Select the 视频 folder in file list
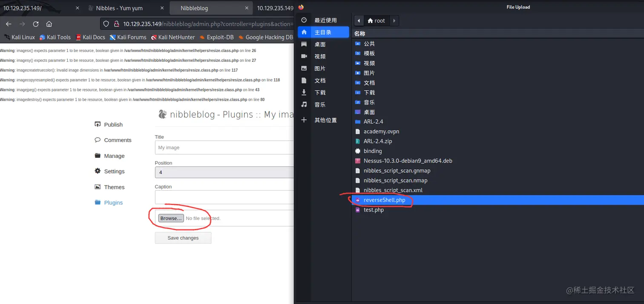644x304 pixels. click(498, 63)
